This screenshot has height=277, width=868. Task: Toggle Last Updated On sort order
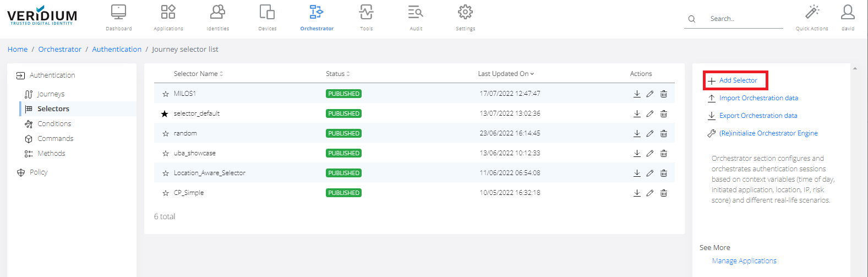tap(505, 74)
